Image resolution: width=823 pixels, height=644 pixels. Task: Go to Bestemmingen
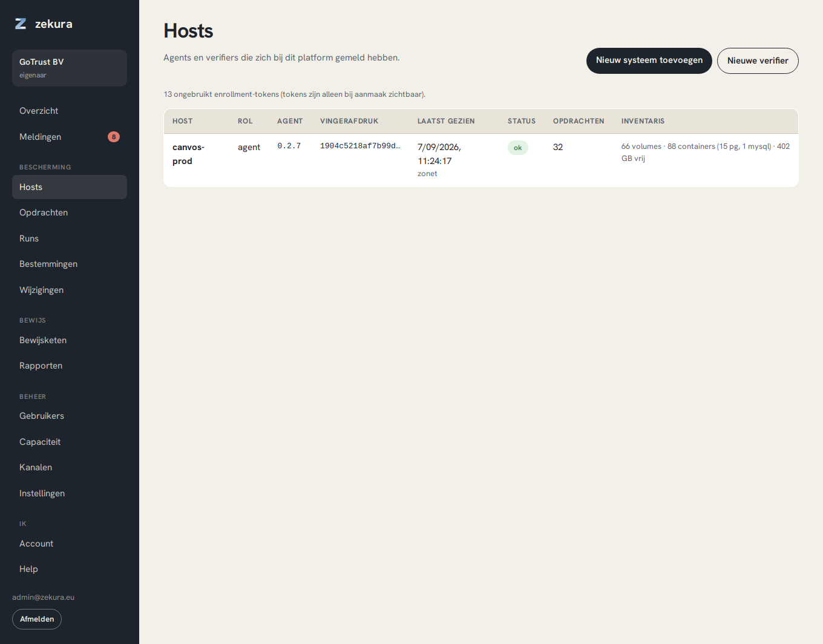point(70,264)
